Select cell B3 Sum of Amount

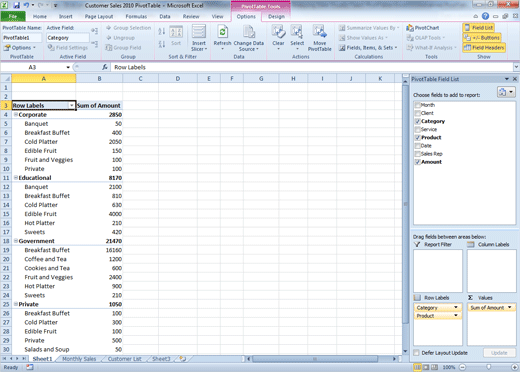99,105
